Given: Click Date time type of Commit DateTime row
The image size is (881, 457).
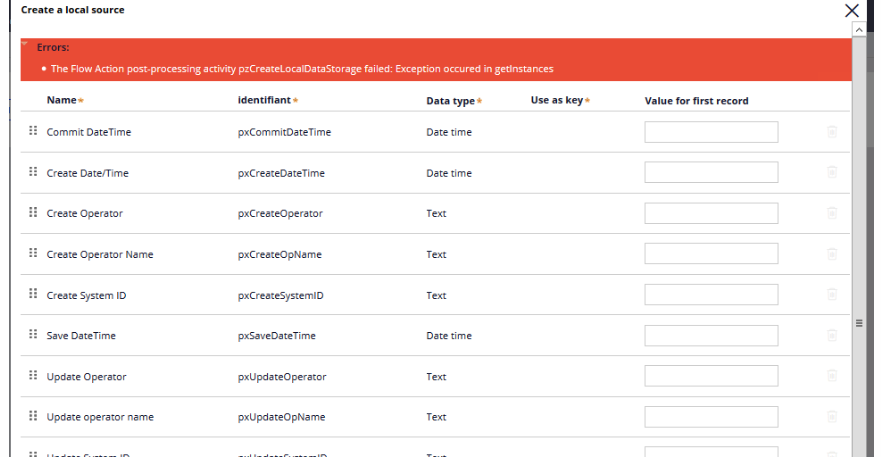Looking at the screenshot, I should (449, 132).
